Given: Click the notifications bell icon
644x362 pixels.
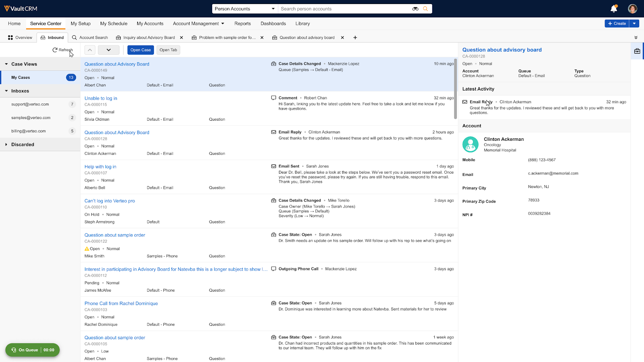Looking at the screenshot, I should 613,9.
